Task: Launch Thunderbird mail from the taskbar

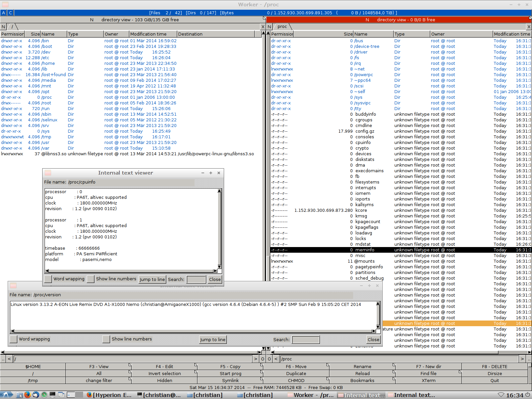Action: click(x=36, y=395)
